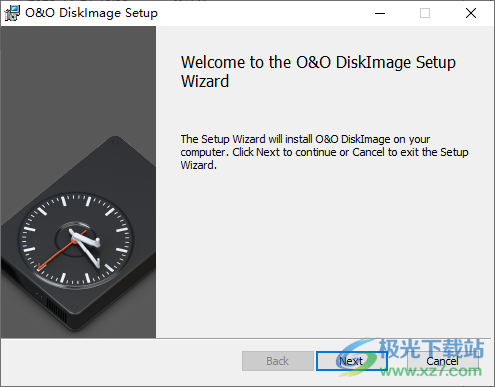Click the paragraph starting 'The Setup Wizard will install'

click(324, 152)
